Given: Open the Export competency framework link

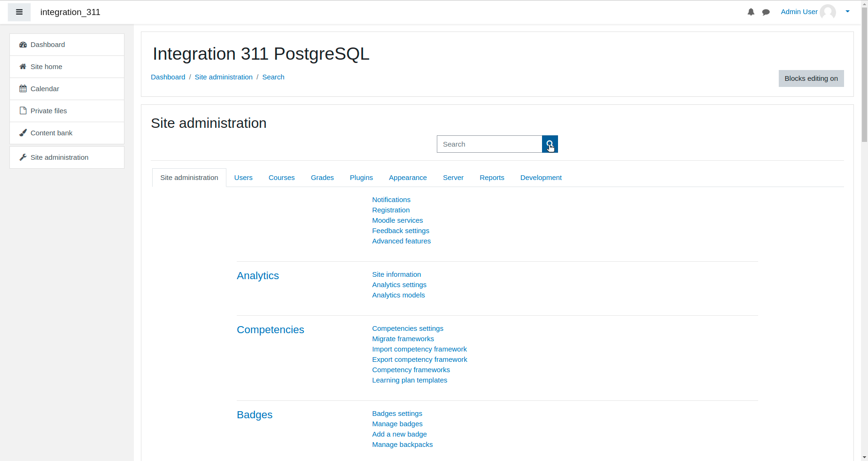Looking at the screenshot, I should pyautogui.click(x=420, y=359).
